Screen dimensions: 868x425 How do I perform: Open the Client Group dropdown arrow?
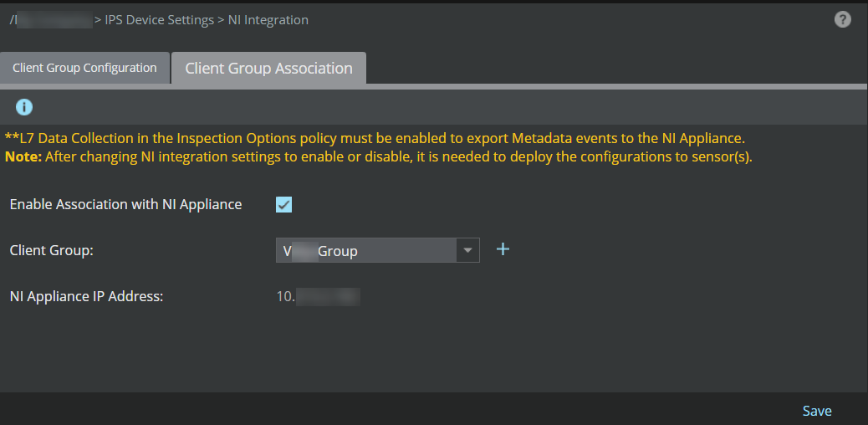pos(467,250)
